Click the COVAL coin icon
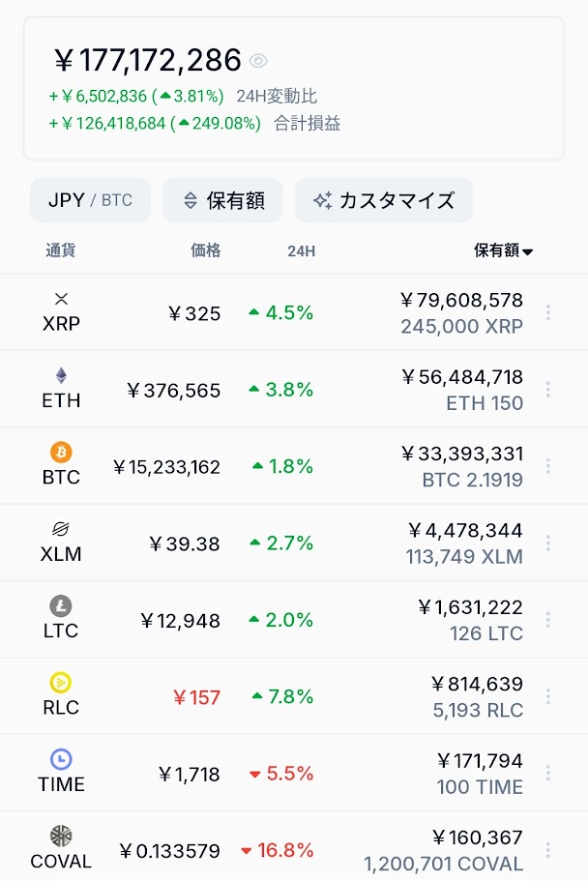588x881 pixels. (61, 837)
